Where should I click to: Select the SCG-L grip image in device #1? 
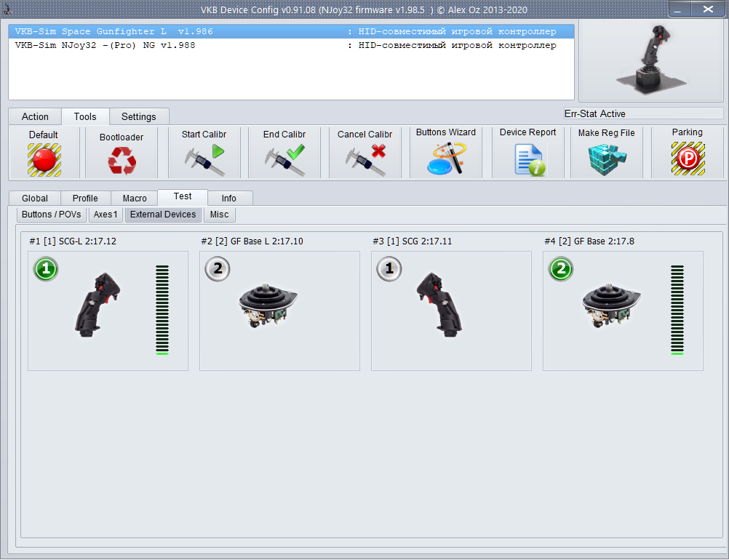click(97, 305)
